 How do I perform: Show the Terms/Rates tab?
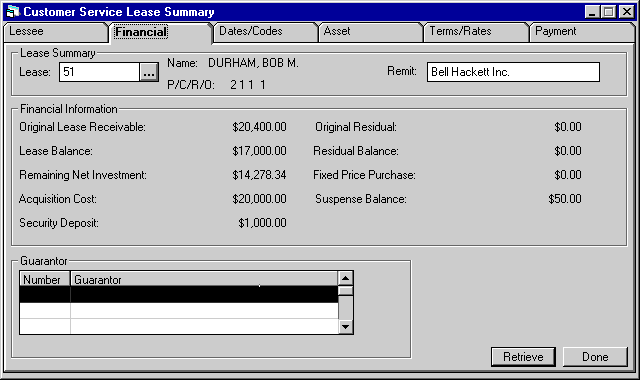tap(476, 32)
